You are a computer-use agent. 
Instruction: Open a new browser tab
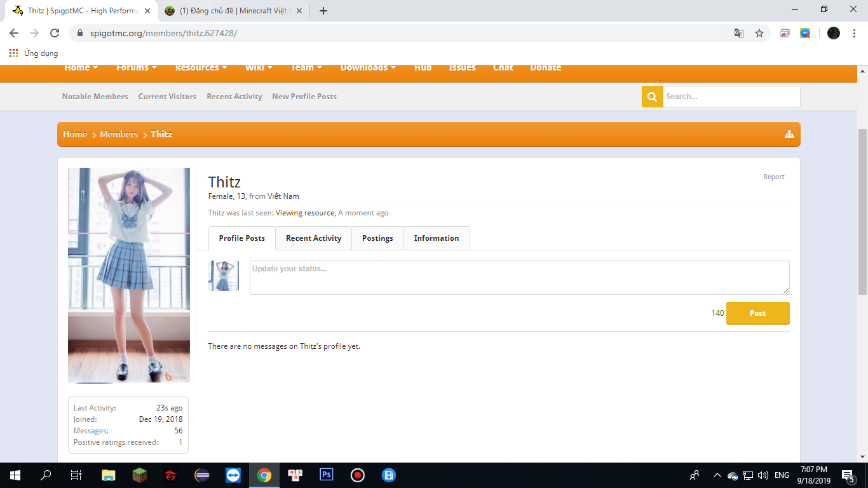[323, 11]
